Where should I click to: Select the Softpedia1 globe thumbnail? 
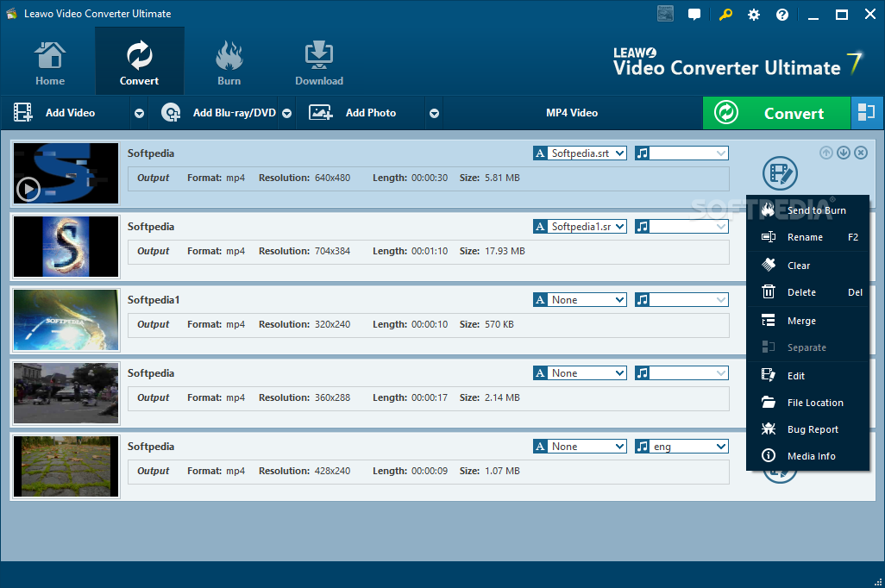click(66, 320)
